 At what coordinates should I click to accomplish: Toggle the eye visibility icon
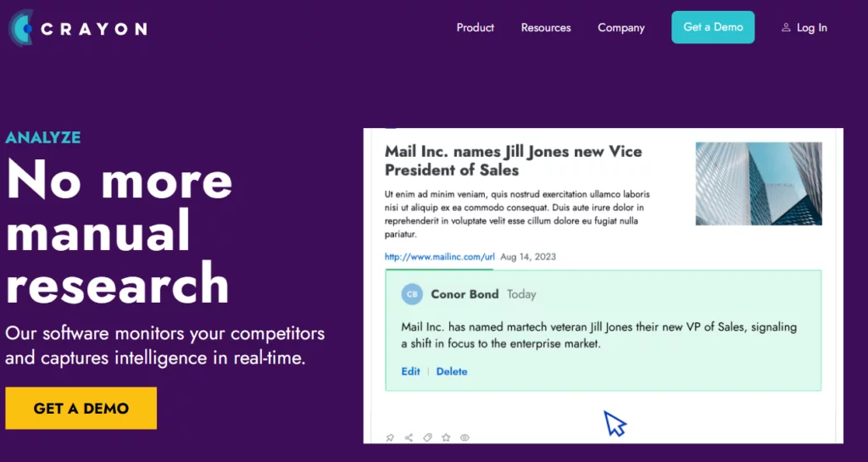(x=465, y=438)
